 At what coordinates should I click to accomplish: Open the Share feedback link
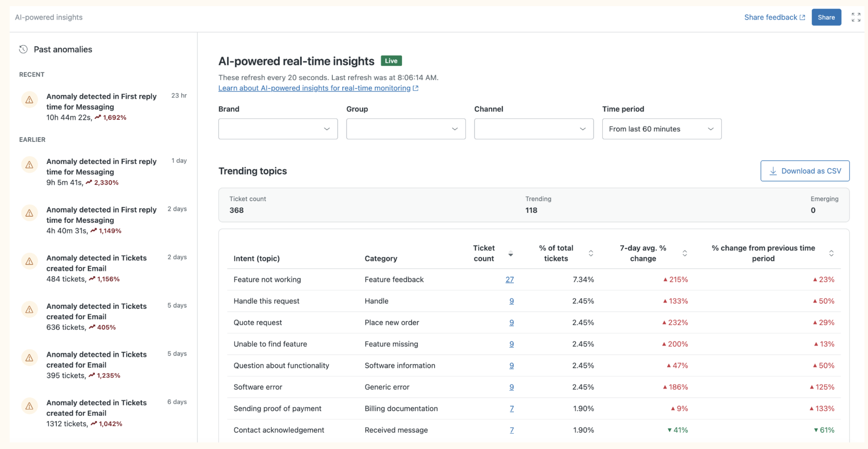775,17
